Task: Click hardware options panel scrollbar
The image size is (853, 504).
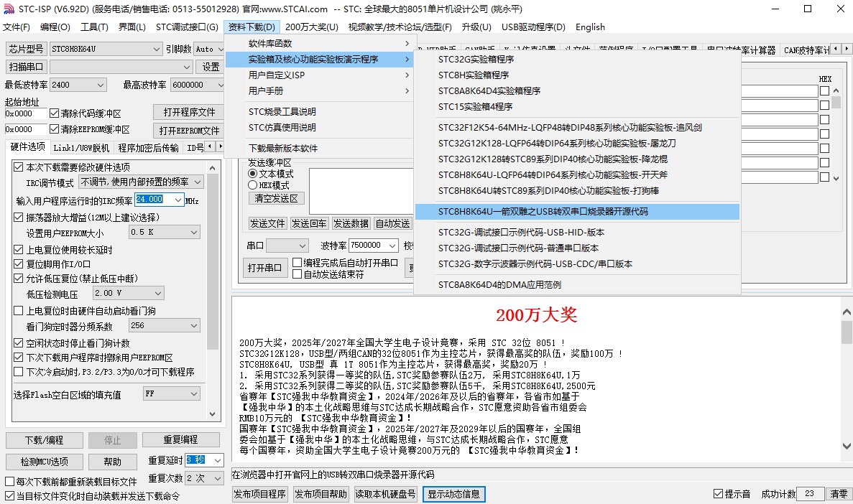Action: pos(213,261)
